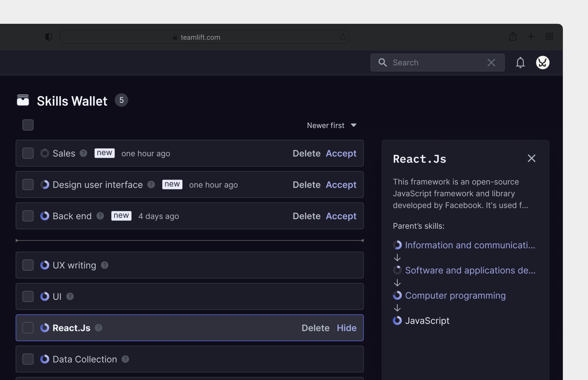Click help icon beside Design user interface
Screen dimensions: 588x380
(151, 185)
